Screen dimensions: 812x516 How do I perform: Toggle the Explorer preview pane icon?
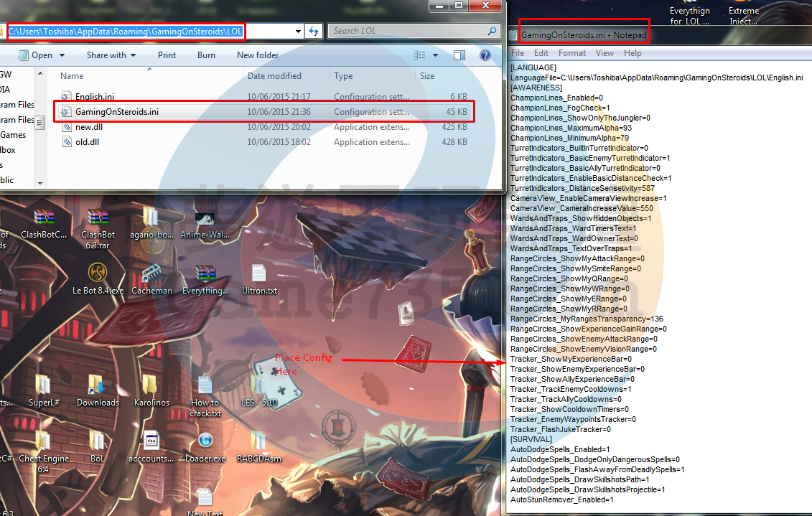[459, 55]
